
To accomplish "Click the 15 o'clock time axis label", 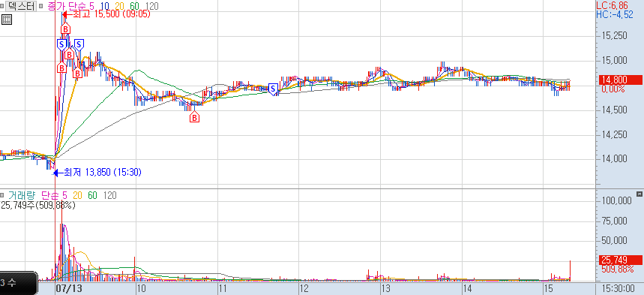I will point(549,287).
